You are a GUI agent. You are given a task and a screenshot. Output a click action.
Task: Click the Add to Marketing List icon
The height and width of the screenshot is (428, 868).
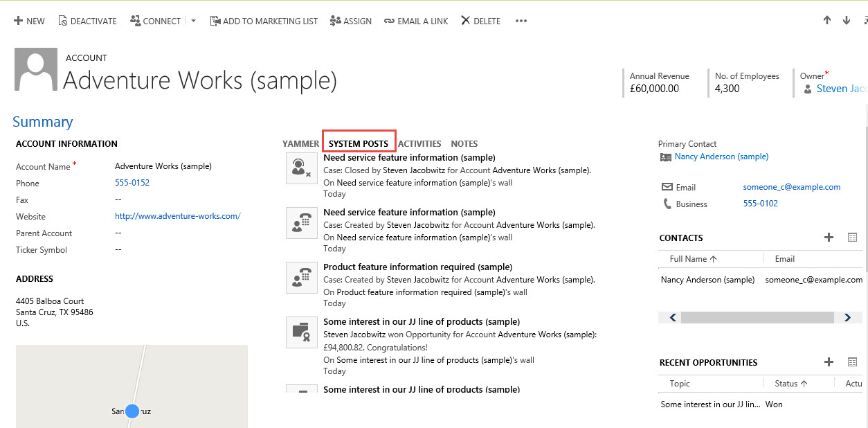215,21
